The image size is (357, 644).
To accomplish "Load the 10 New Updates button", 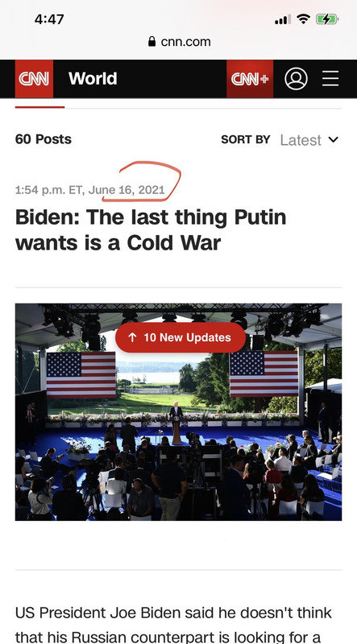I will click(181, 337).
